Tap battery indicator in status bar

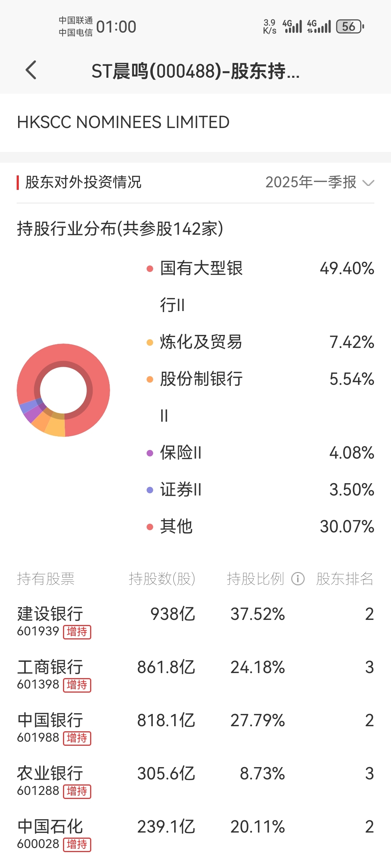[x=350, y=26]
